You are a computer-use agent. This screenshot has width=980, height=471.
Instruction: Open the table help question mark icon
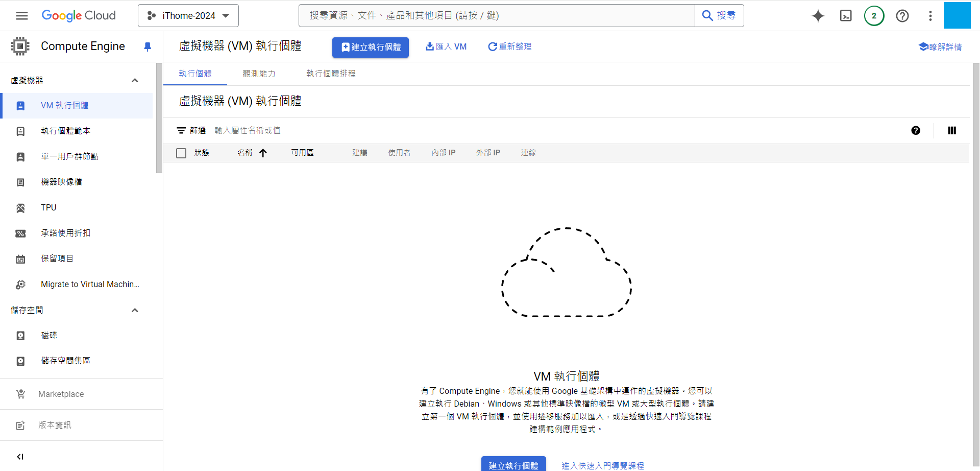(916, 131)
